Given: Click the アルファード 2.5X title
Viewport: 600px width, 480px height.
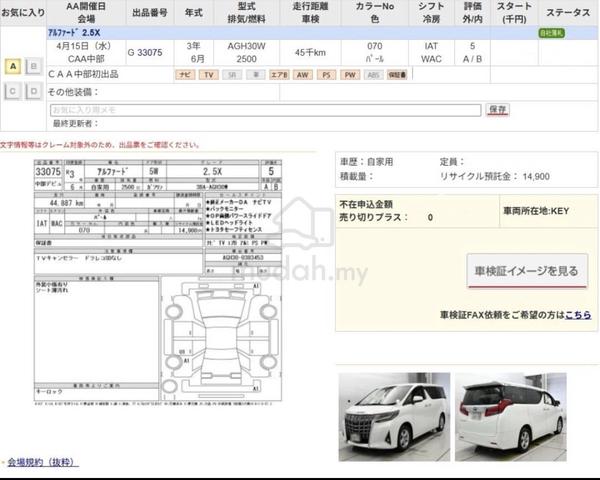Looking at the screenshot, I should [x=74, y=33].
